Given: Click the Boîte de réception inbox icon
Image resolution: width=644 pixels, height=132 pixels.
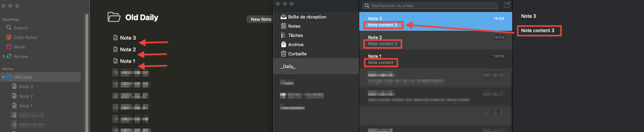Looking at the screenshot, I should tap(283, 17).
